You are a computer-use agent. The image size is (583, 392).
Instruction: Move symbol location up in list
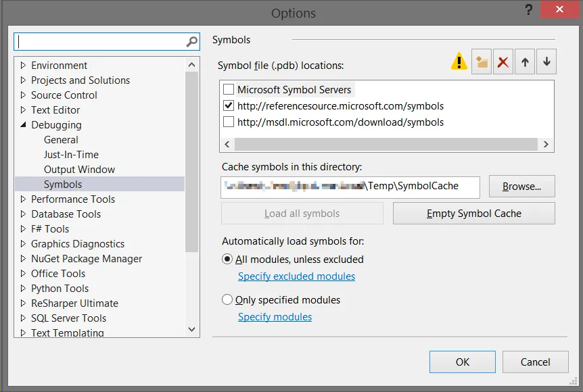point(525,62)
